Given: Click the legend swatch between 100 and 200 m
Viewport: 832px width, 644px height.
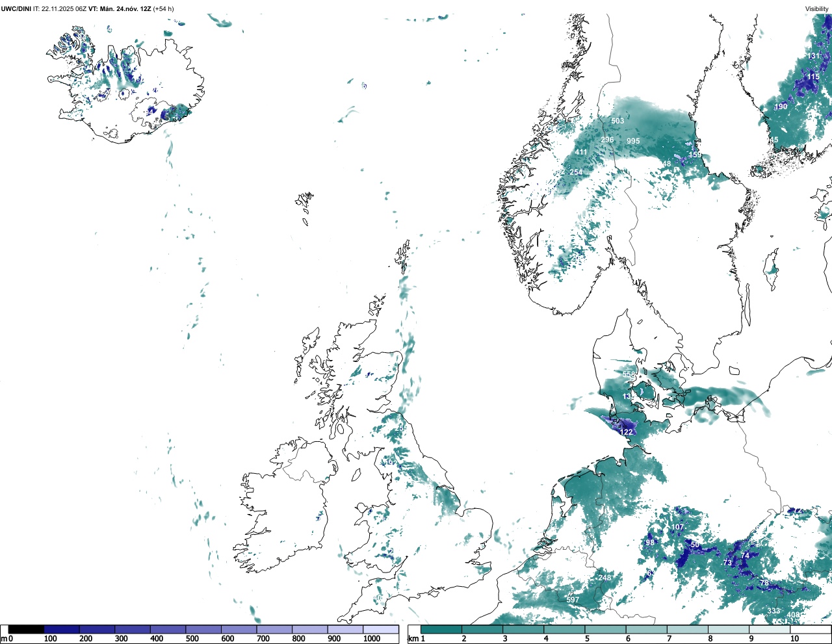Looking at the screenshot, I should [62, 629].
